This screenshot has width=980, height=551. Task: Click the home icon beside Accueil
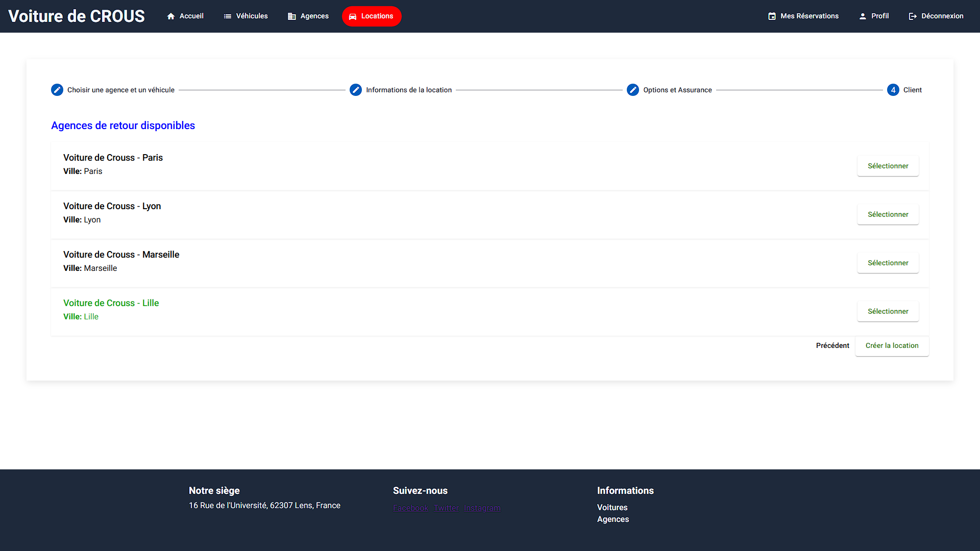tap(171, 16)
